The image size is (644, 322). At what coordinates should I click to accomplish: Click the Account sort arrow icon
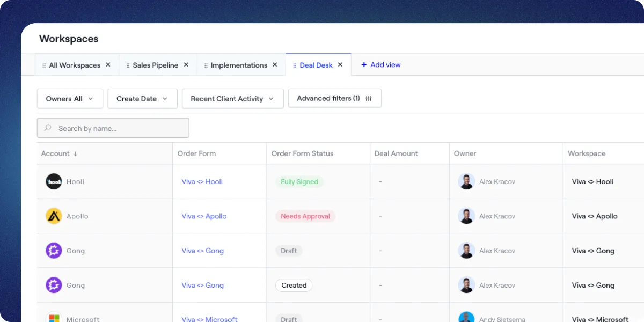click(x=75, y=153)
